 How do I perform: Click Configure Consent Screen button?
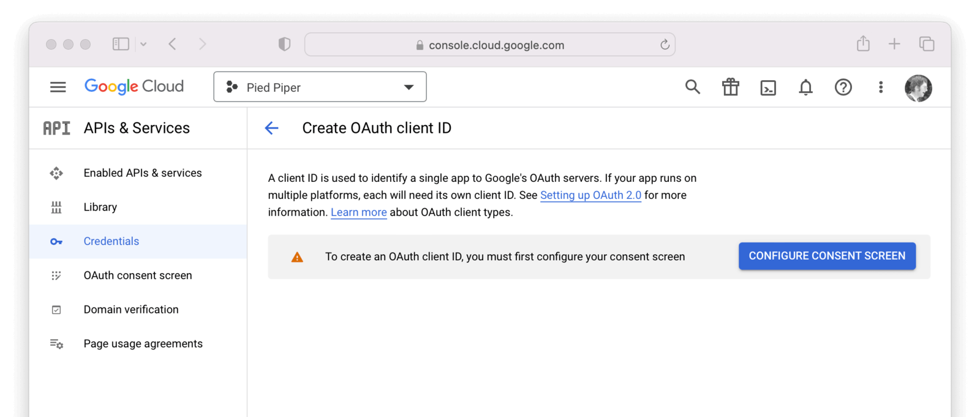(x=827, y=256)
